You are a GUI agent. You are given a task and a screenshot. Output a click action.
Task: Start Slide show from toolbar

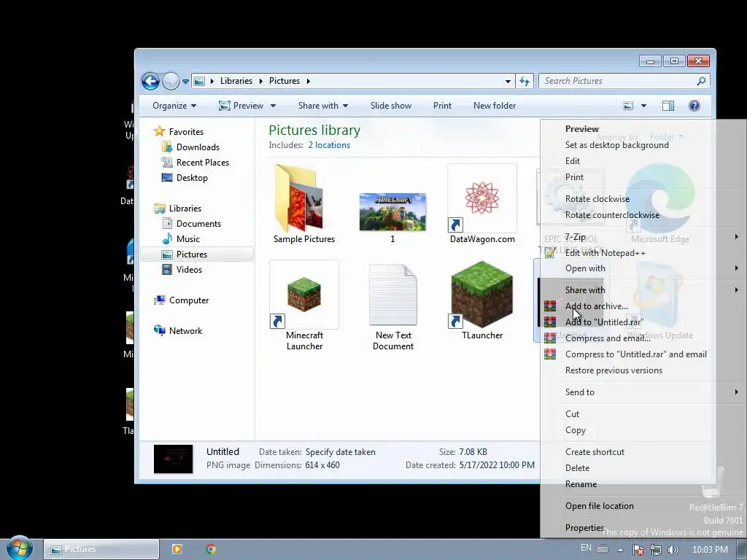pos(391,106)
